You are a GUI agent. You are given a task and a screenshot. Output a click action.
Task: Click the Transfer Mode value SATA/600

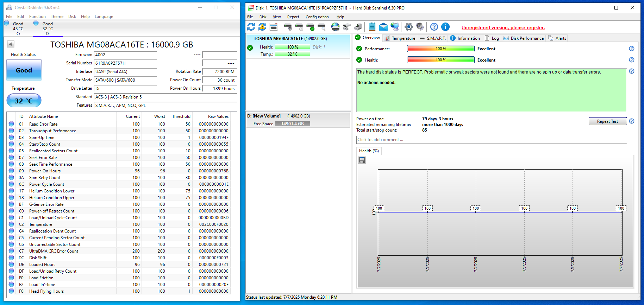tap(125, 80)
